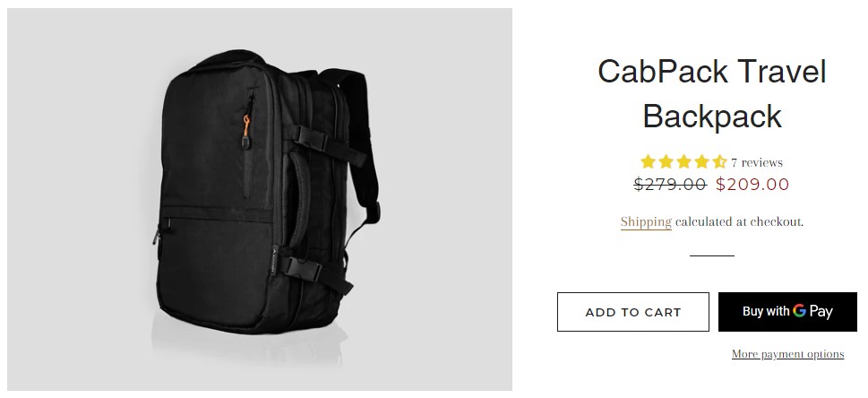Viewport: 868px width, 398px height.
Task: Click the black backpack product image
Action: coord(260,199)
